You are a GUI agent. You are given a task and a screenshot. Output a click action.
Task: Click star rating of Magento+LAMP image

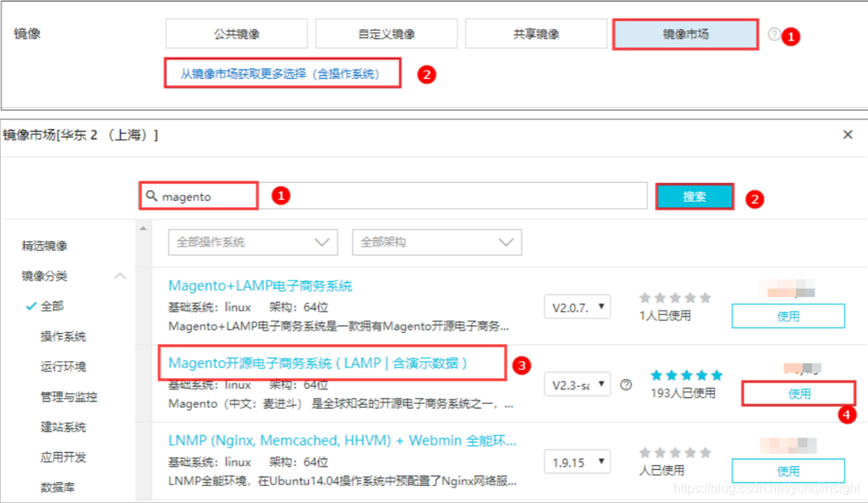[x=675, y=297]
